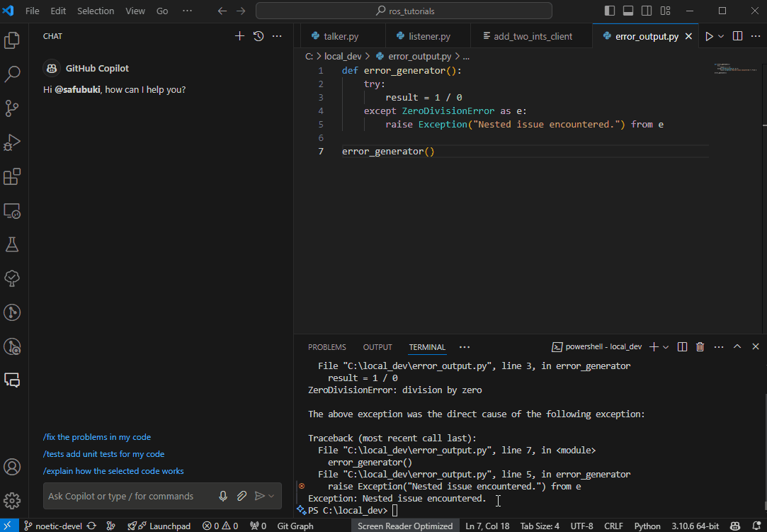767x532 pixels.
Task: Click /explain how the selected code works
Action: point(113,471)
